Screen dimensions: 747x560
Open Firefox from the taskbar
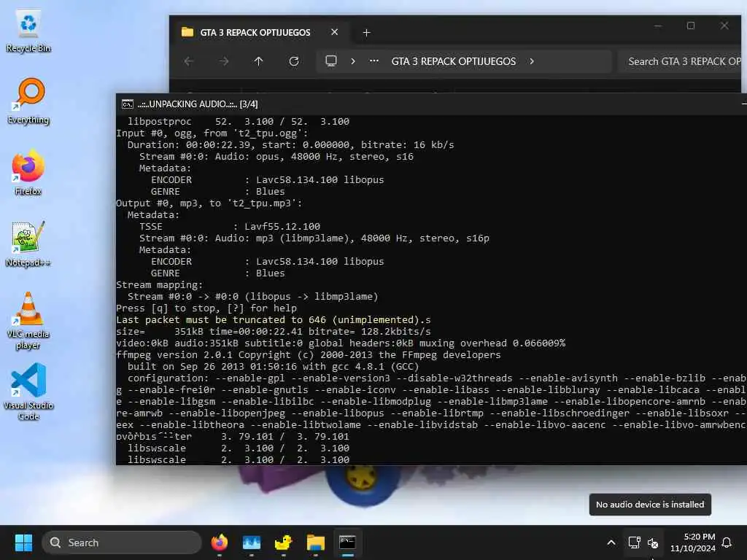tap(219, 542)
